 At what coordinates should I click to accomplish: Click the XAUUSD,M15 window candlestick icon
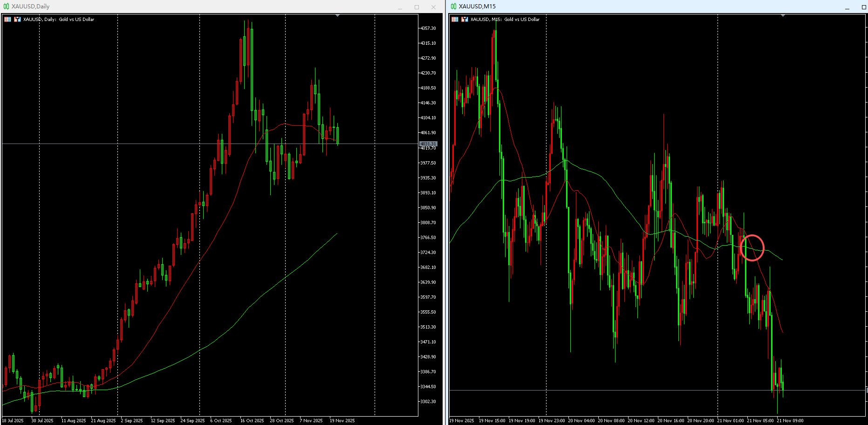(453, 7)
